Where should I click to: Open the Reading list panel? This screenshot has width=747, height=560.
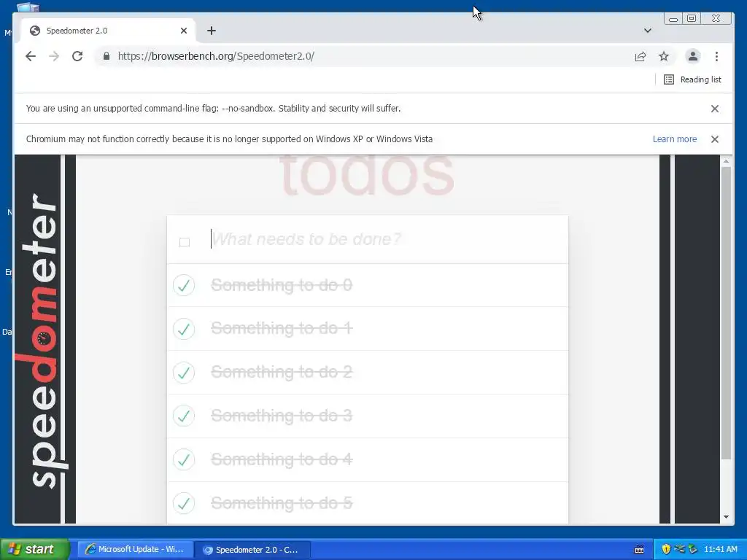[693, 79]
